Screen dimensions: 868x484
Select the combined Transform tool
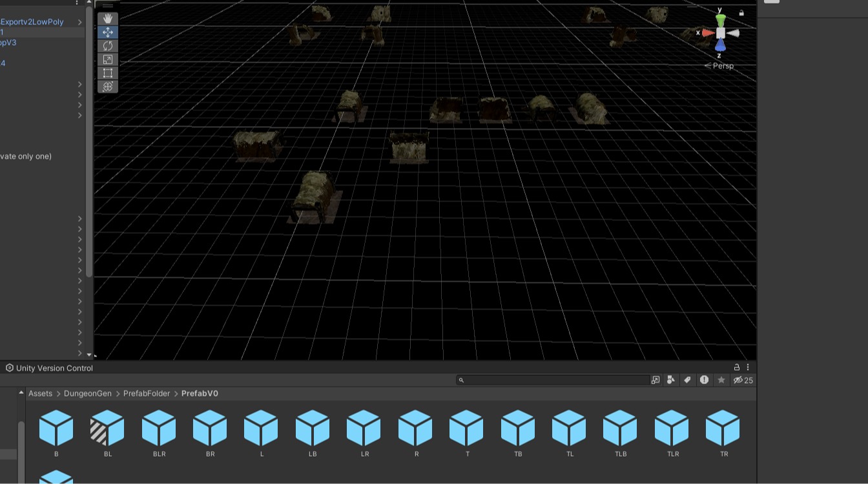click(x=107, y=86)
